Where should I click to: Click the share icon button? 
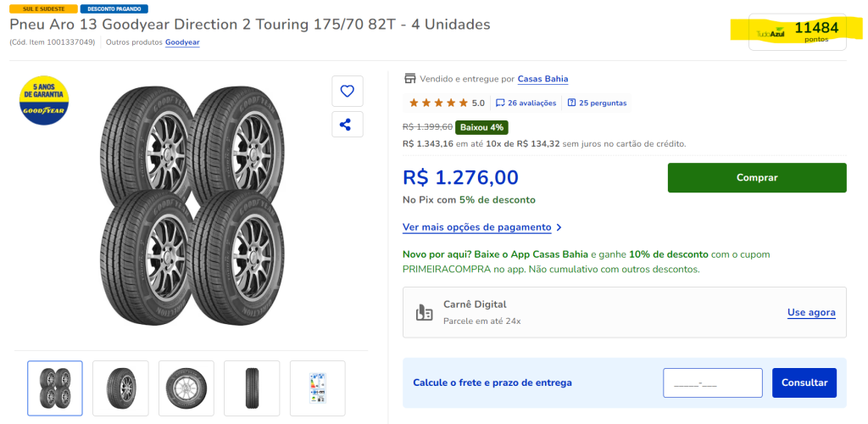347,125
